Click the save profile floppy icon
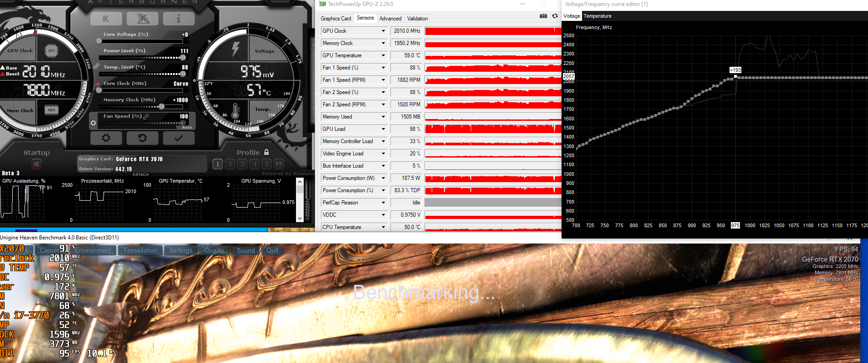This screenshot has width=868, height=363. click(x=279, y=164)
